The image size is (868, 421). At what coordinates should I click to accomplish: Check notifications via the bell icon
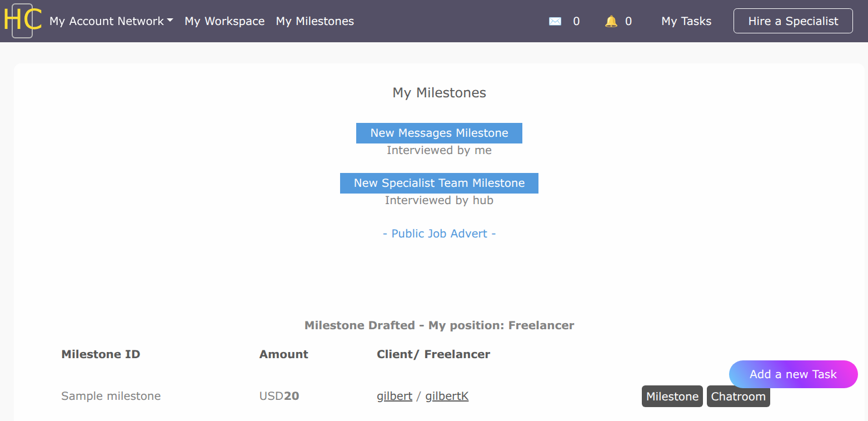[611, 21]
